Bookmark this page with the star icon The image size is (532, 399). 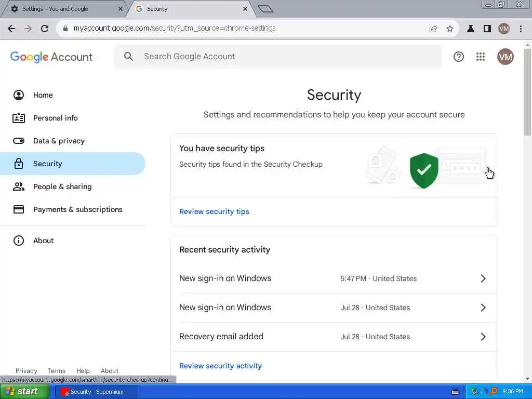coord(450,29)
